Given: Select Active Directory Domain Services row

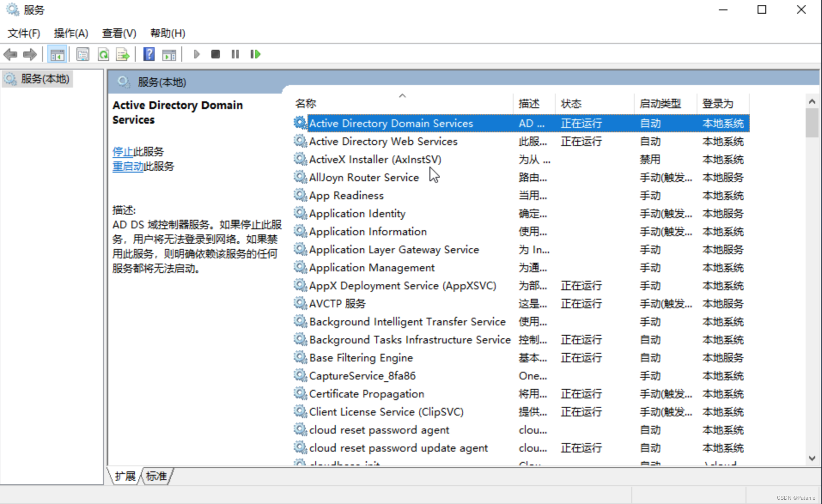Looking at the screenshot, I should pos(521,123).
